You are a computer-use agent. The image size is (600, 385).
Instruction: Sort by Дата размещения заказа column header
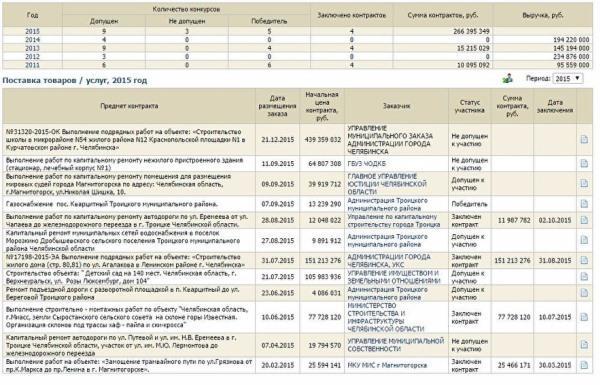coord(277,106)
